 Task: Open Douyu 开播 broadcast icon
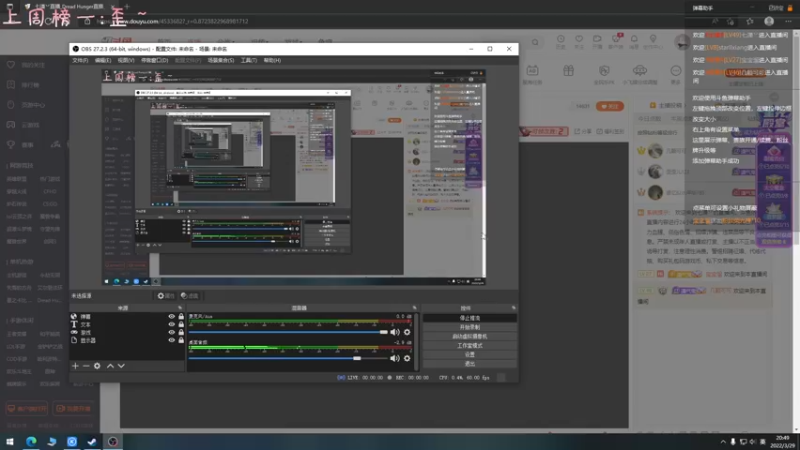click(597, 39)
